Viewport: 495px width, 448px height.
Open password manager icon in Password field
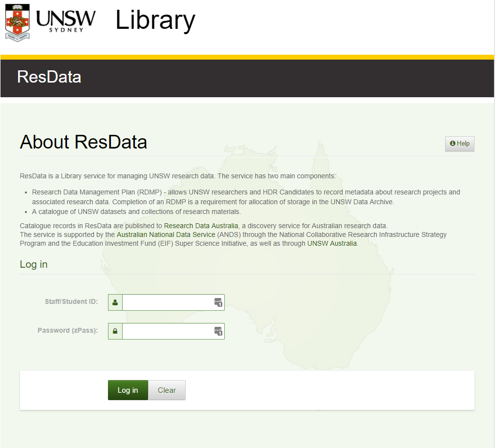point(218,331)
